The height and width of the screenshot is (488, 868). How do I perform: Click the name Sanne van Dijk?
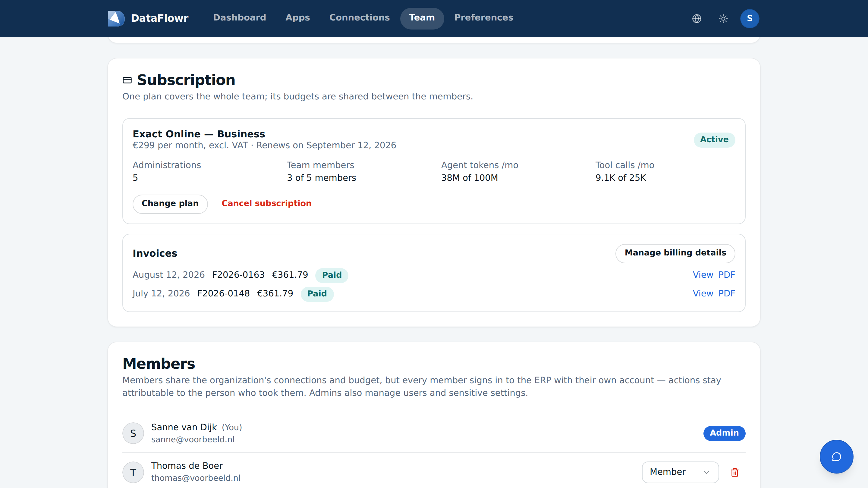point(184,427)
